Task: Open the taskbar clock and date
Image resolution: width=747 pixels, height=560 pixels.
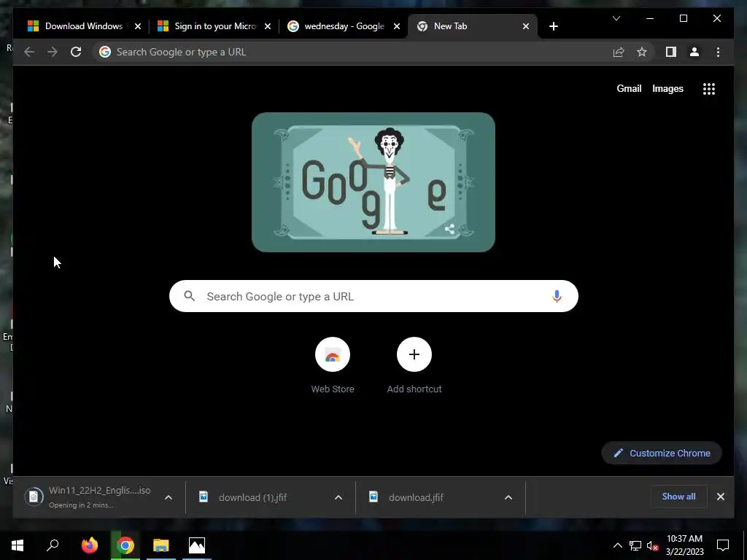Action: pyautogui.click(x=684, y=545)
